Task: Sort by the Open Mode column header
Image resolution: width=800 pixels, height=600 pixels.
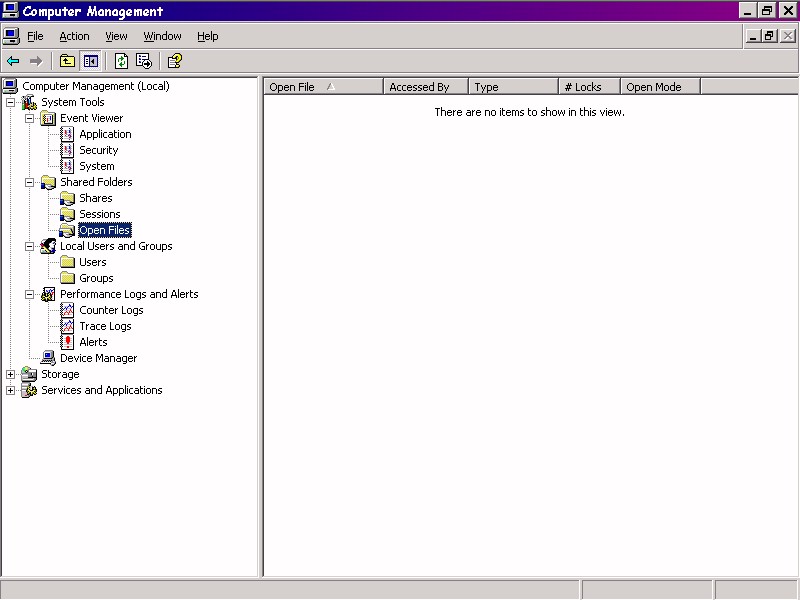Action: (661, 87)
